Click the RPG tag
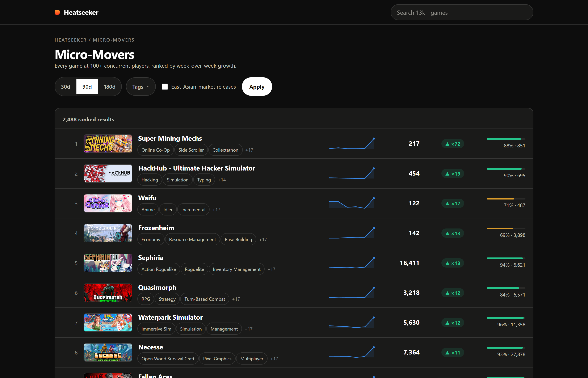This screenshot has width=588, height=378. 146,299
